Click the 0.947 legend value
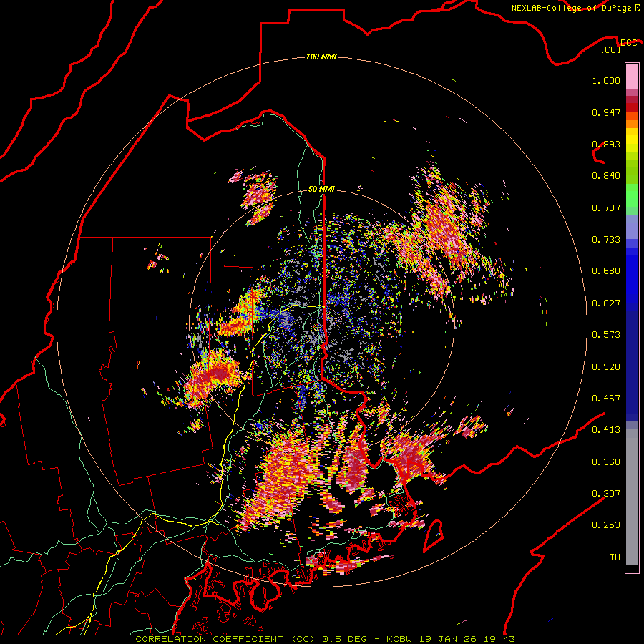 pos(606,112)
